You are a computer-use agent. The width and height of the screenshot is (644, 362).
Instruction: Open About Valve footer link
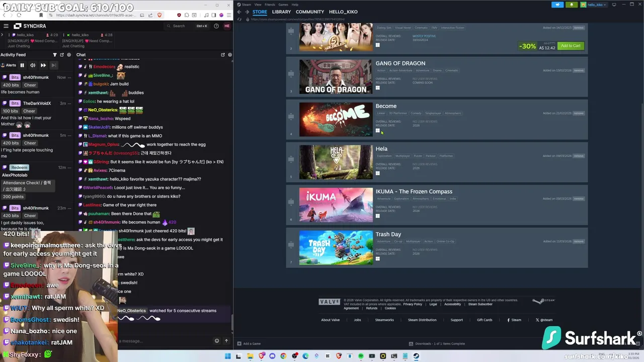[x=330, y=320]
